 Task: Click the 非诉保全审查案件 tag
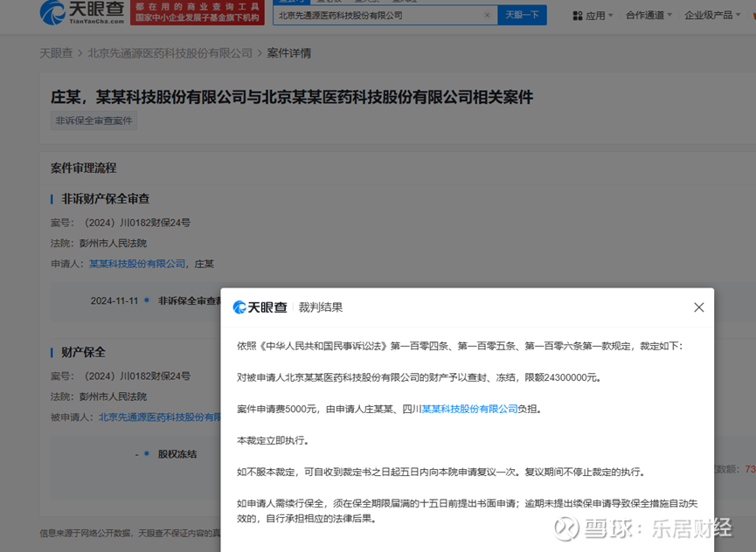click(x=94, y=121)
